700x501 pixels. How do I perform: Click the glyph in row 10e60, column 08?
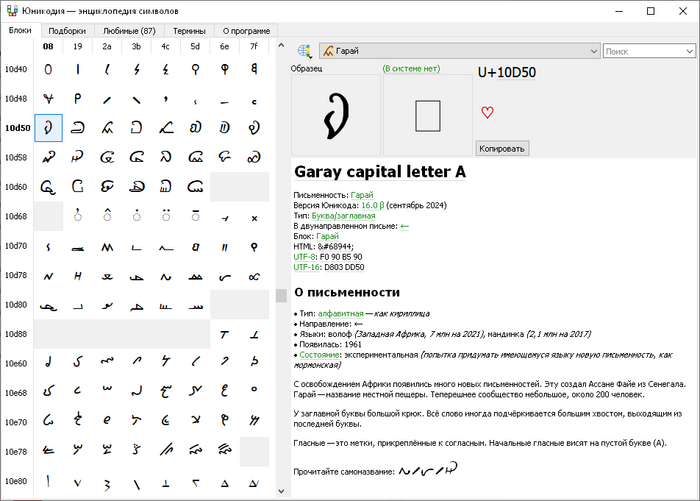[x=48, y=362]
